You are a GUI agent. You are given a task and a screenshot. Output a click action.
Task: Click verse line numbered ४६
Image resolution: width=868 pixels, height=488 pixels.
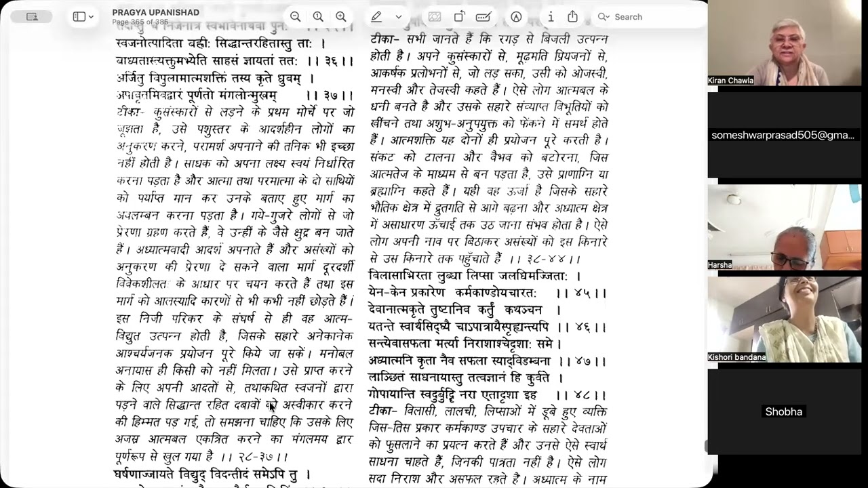tap(488, 327)
